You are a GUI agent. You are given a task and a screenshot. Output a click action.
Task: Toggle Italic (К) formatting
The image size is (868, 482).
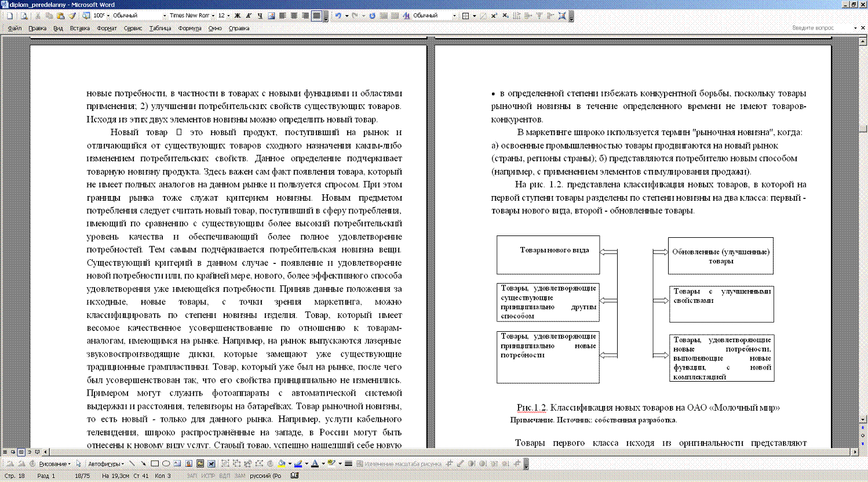pyautogui.click(x=248, y=16)
